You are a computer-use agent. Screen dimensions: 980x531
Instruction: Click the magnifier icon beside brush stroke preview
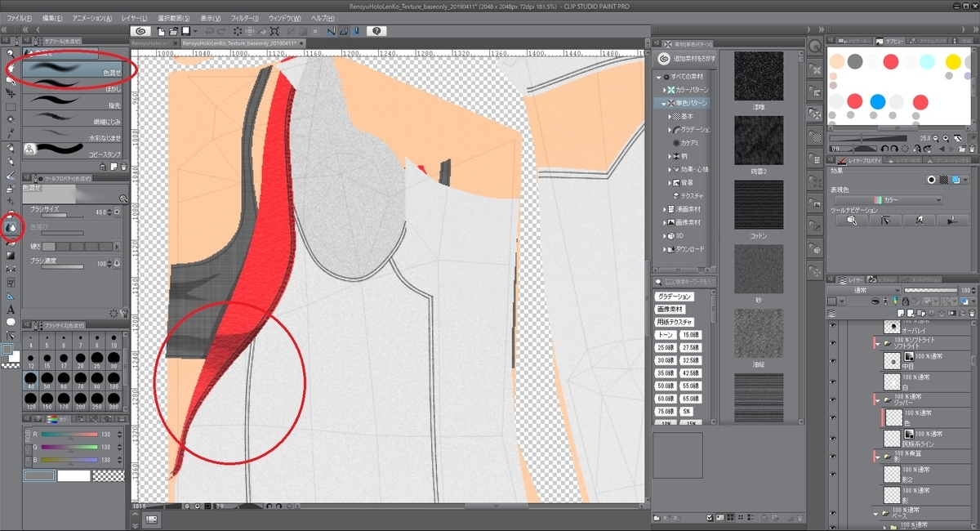tap(123, 198)
